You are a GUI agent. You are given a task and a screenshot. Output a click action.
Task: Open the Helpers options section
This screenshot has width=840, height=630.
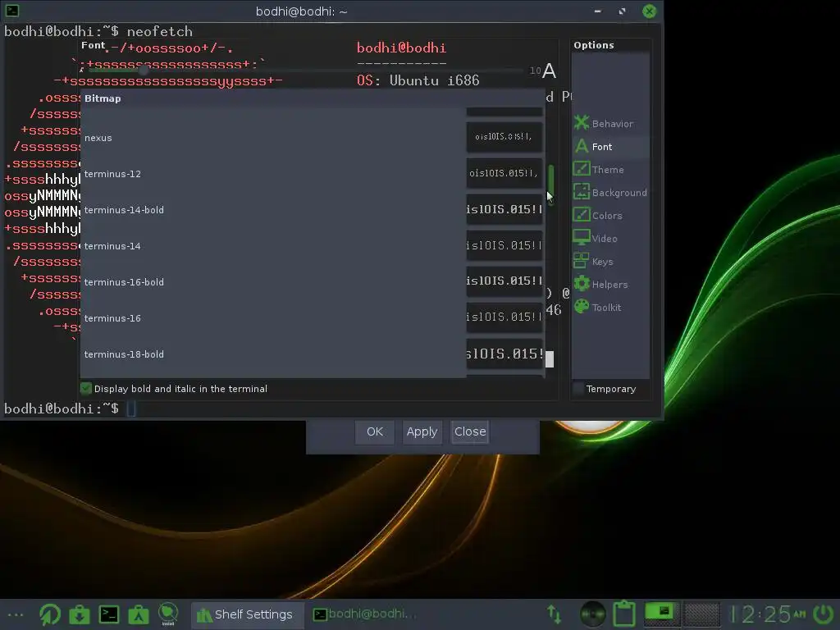610,285
